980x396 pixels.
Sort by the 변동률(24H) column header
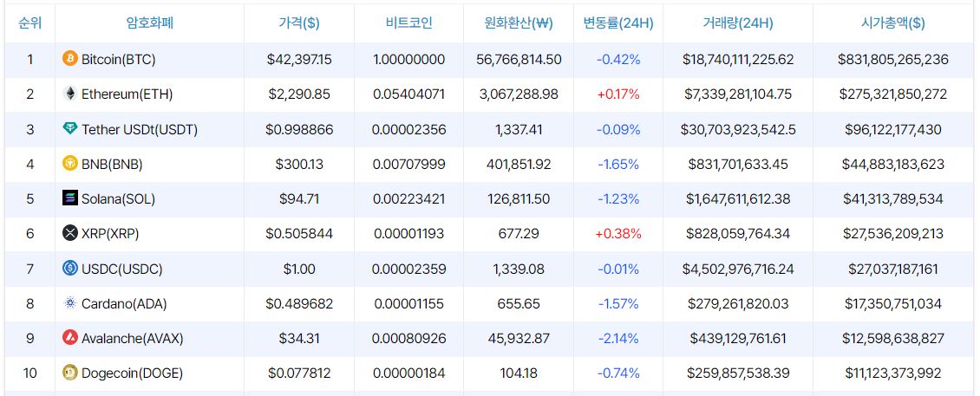tap(618, 23)
